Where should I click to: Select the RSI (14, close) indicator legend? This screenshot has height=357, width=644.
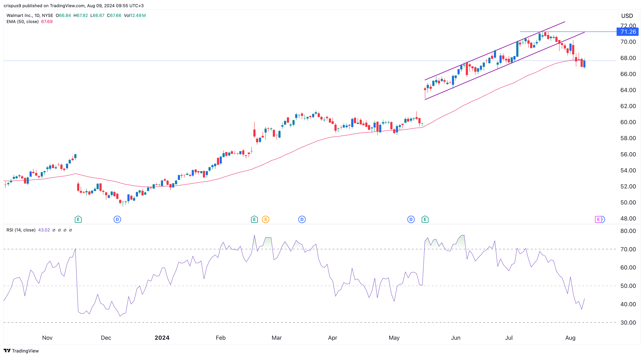[x=21, y=230]
